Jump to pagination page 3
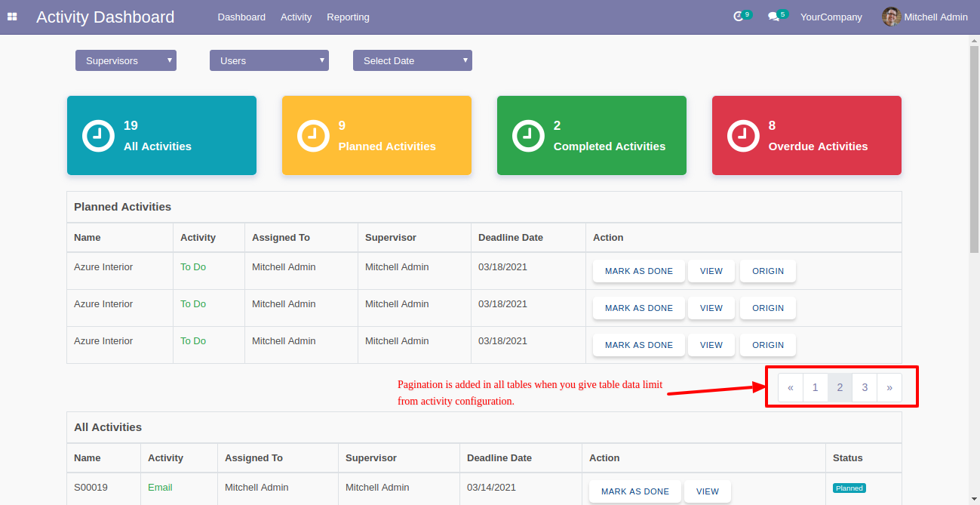Image resolution: width=980 pixels, height=505 pixels. click(x=865, y=387)
